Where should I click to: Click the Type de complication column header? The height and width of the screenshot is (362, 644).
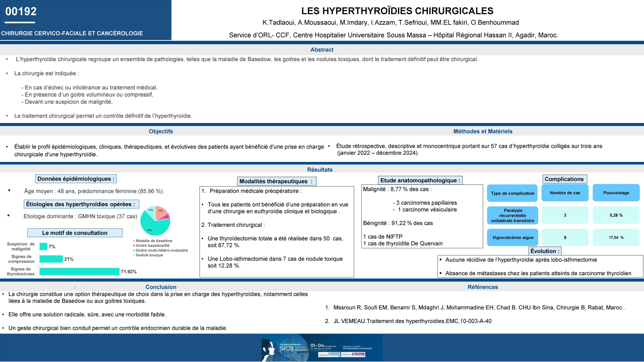tap(512, 193)
